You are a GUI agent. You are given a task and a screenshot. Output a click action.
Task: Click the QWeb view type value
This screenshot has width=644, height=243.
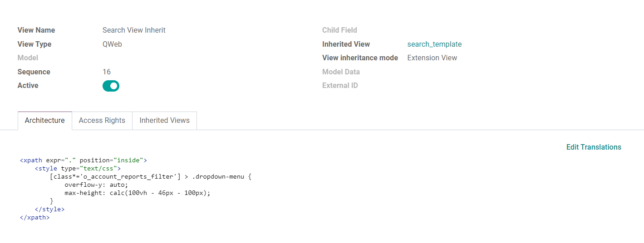(x=112, y=44)
